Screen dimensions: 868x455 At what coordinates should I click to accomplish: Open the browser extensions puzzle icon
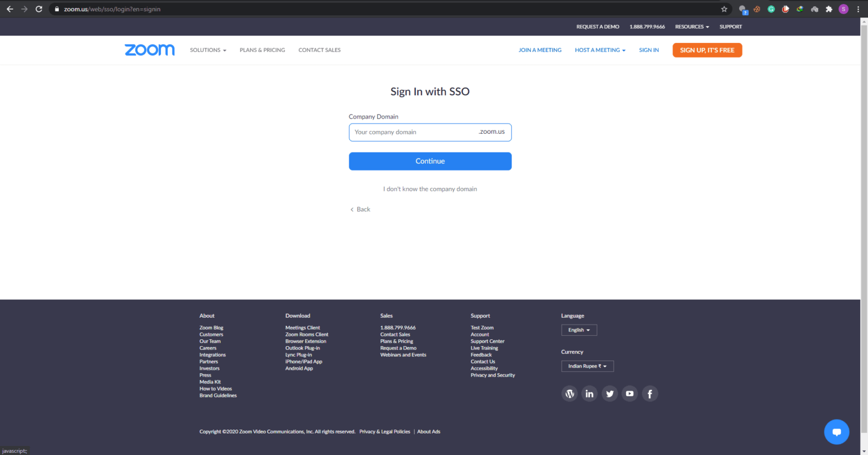click(x=828, y=8)
